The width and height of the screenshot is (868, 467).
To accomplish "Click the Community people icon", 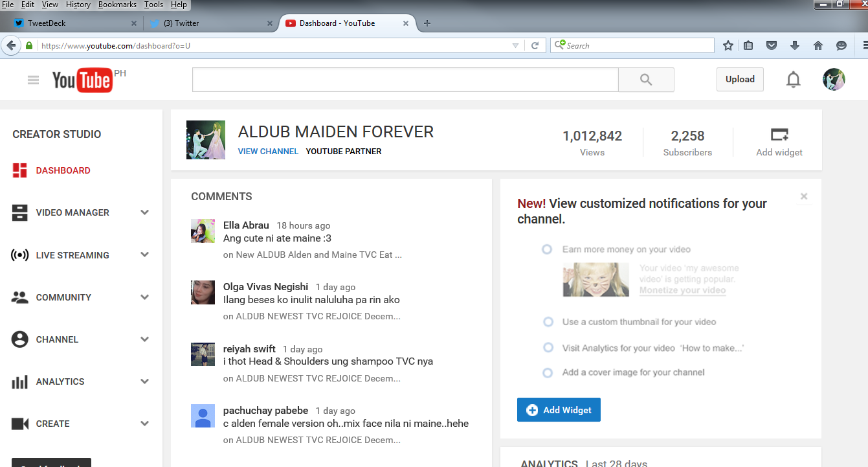I will 20,297.
